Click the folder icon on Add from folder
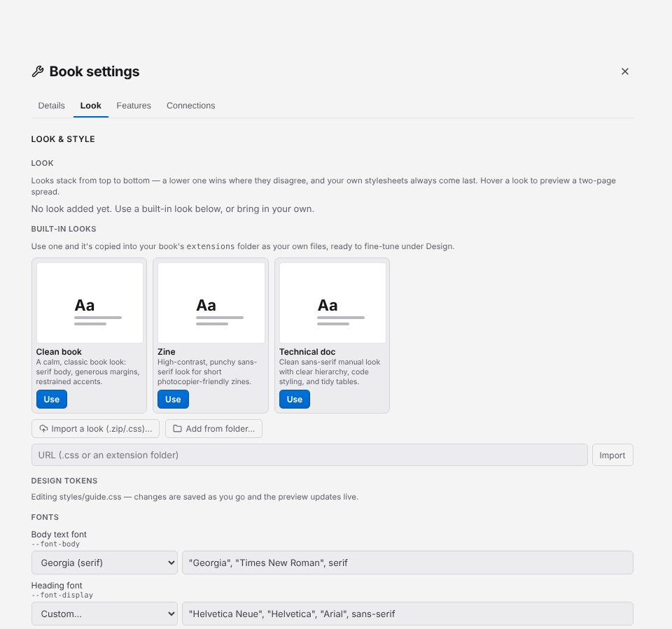Screen dimensions: 672x629 pyautogui.click(x=177, y=428)
